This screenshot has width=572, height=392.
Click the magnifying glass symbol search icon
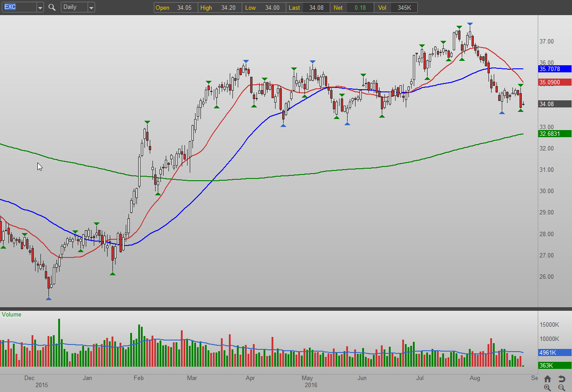[x=52, y=8]
